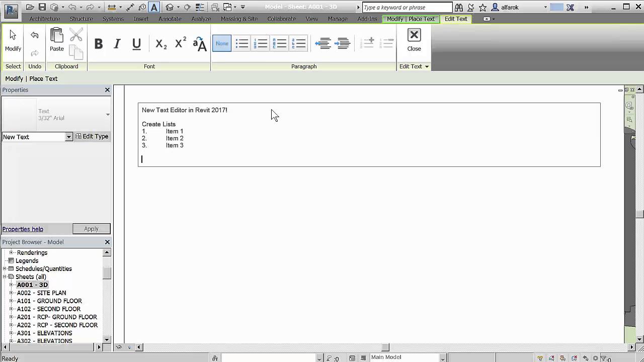Viewport: 644px width, 362px height.
Task: Apply a bulleted list format
Action: 242,43
